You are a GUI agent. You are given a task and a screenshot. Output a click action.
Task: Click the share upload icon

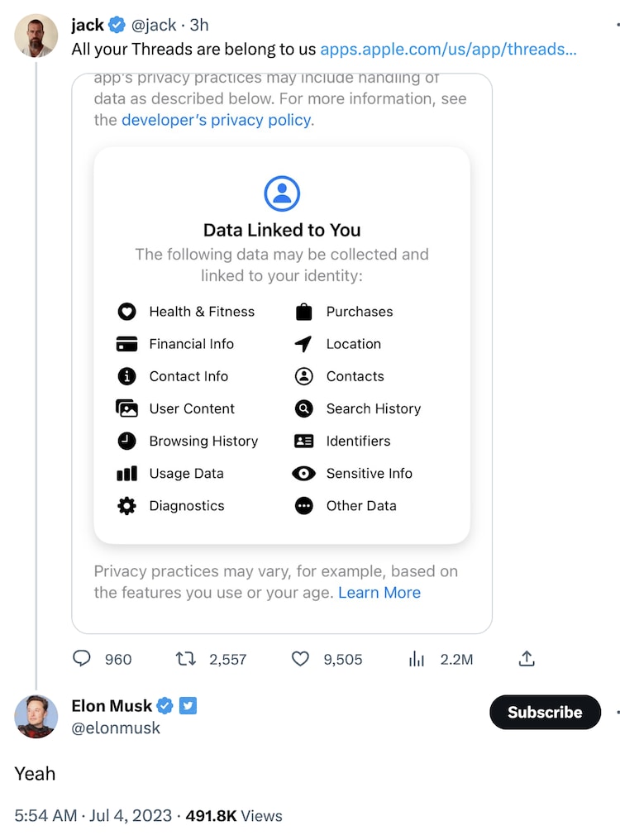[x=527, y=658]
